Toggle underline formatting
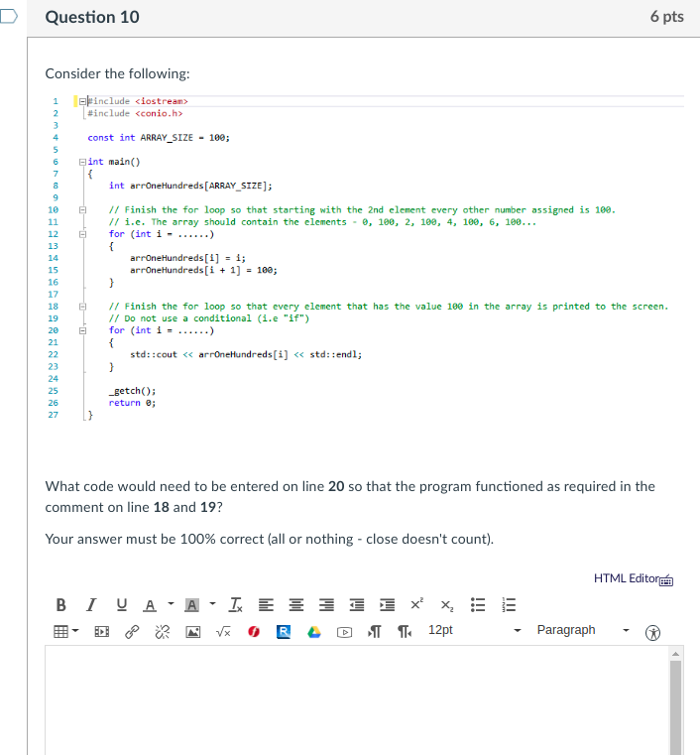This screenshot has width=700, height=755. [122, 605]
